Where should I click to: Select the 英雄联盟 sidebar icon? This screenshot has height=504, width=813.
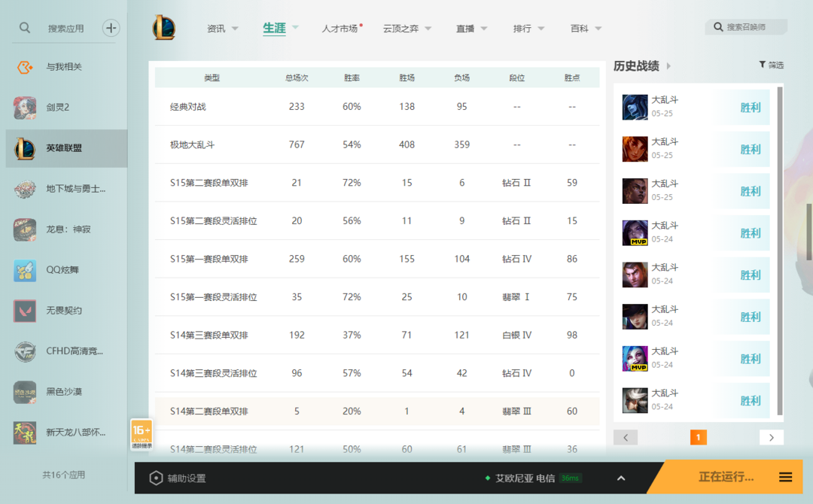25,148
